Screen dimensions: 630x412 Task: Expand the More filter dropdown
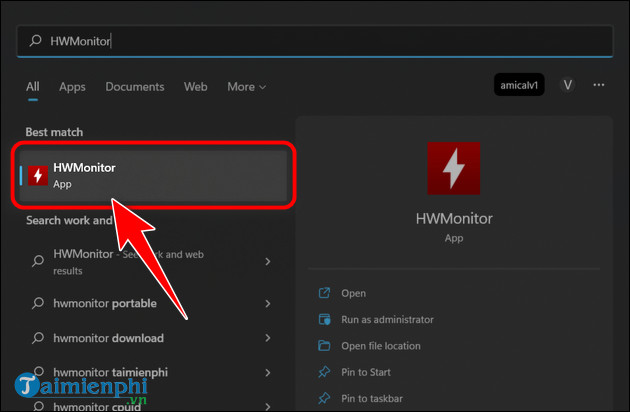pyautogui.click(x=247, y=87)
